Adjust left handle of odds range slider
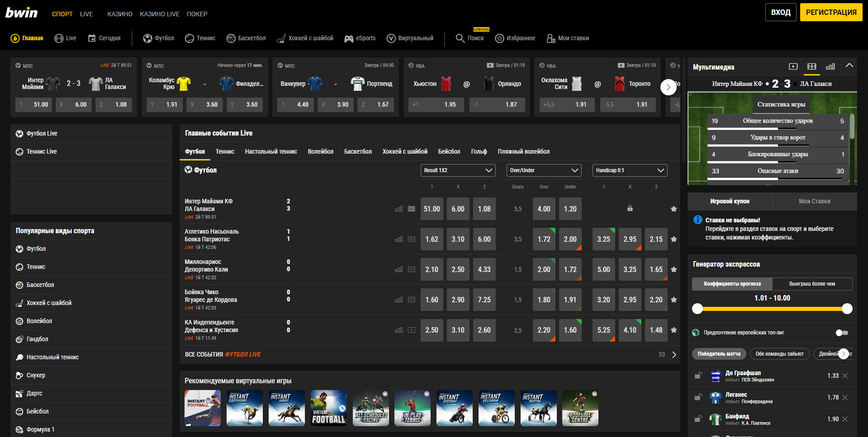Viewport: 868px width, 437px height. tap(697, 309)
